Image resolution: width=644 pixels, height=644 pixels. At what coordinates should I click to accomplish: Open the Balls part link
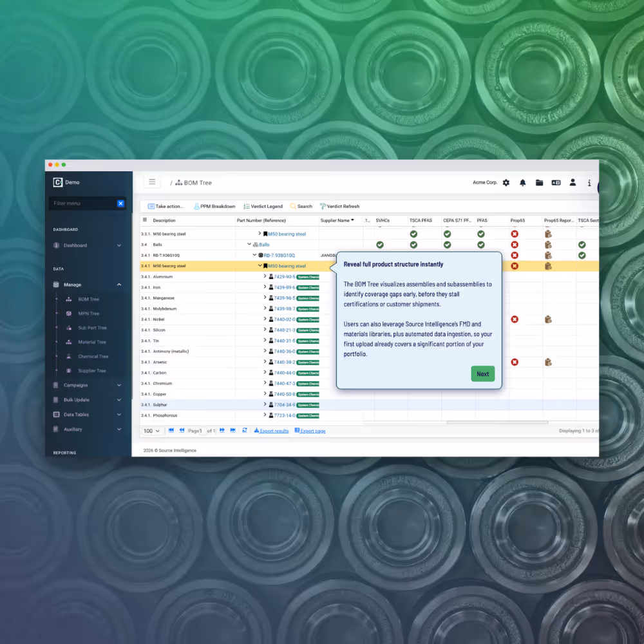264,245
